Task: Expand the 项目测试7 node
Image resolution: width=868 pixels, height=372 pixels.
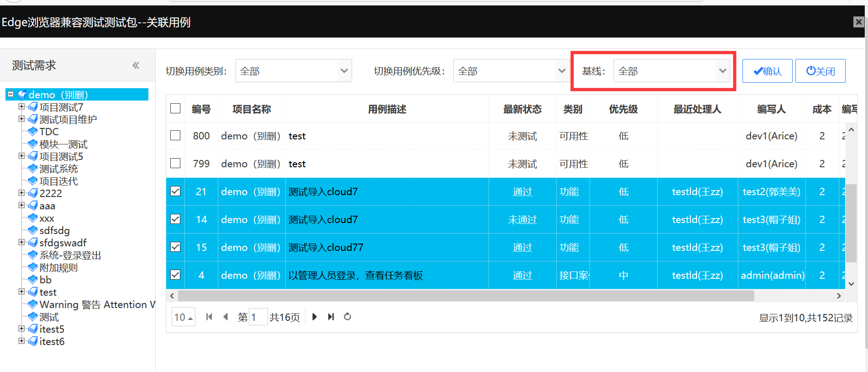Action: tap(21, 106)
